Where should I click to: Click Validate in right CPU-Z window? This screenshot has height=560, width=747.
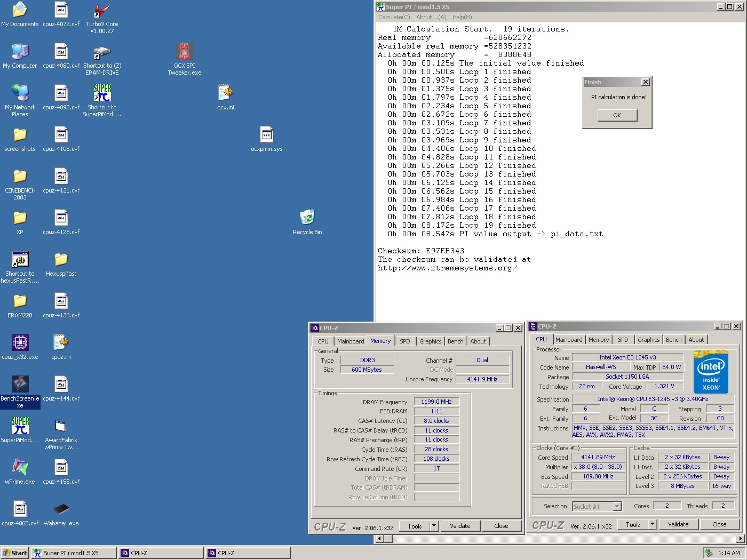[678, 524]
